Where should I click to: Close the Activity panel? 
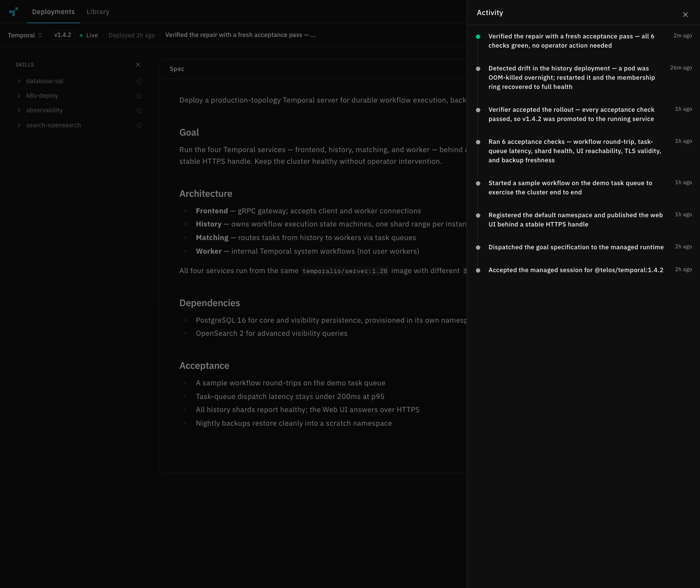(x=685, y=15)
